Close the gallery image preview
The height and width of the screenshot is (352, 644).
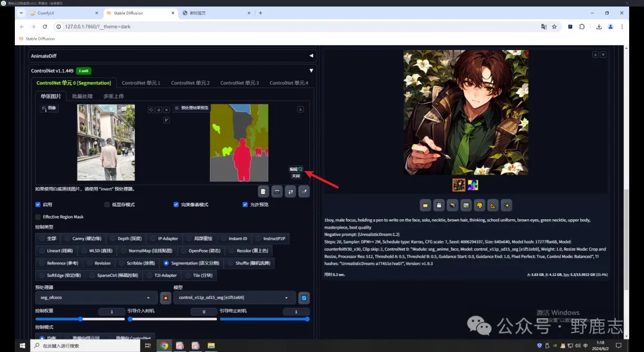pyautogui.click(x=603, y=55)
